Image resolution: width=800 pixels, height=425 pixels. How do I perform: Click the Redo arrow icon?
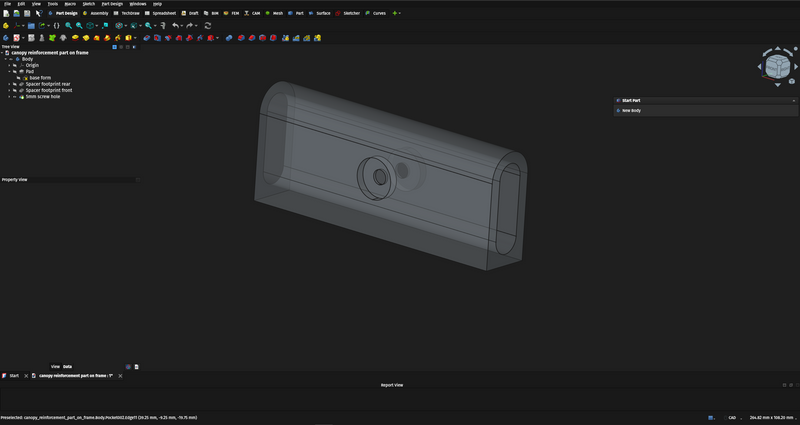click(x=189, y=26)
